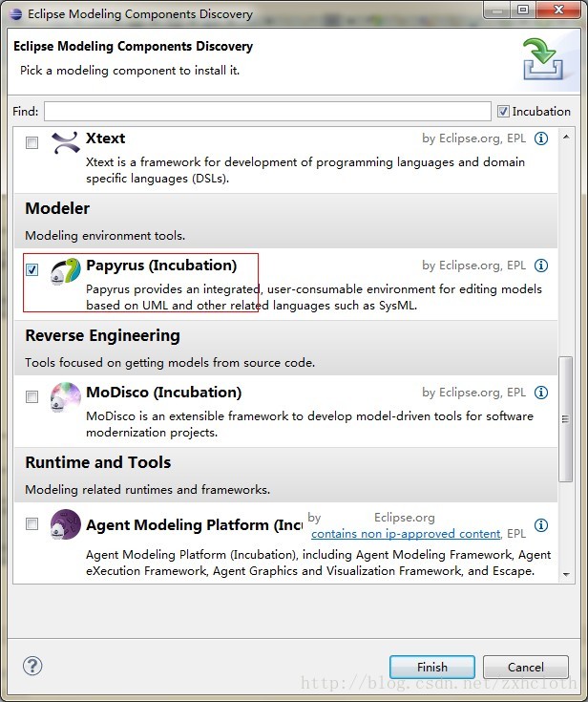Select the Xtext title text
The image size is (588, 702).
[x=106, y=138]
